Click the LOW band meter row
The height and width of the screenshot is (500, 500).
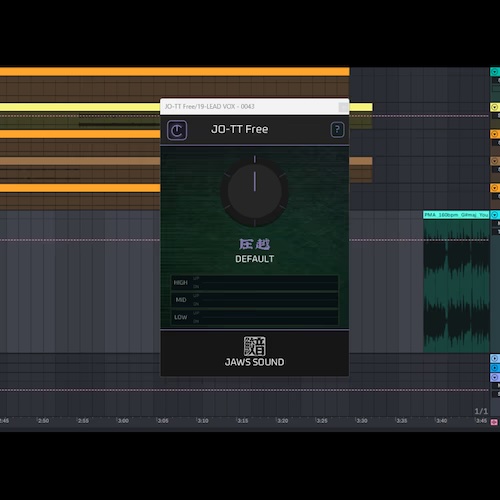(x=255, y=317)
